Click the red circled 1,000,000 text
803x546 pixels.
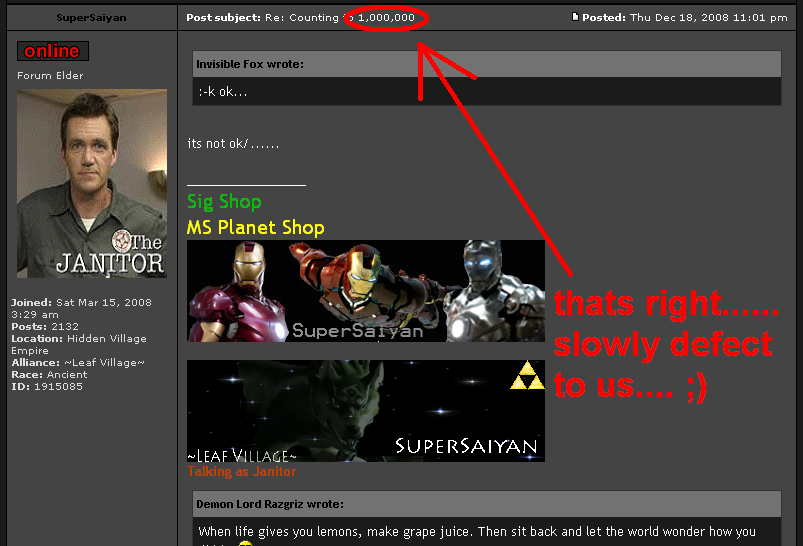pyautogui.click(x=386, y=18)
